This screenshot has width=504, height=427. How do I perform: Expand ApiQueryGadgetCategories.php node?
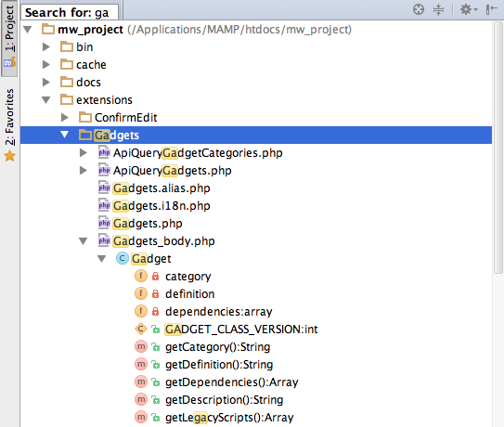click(84, 153)
